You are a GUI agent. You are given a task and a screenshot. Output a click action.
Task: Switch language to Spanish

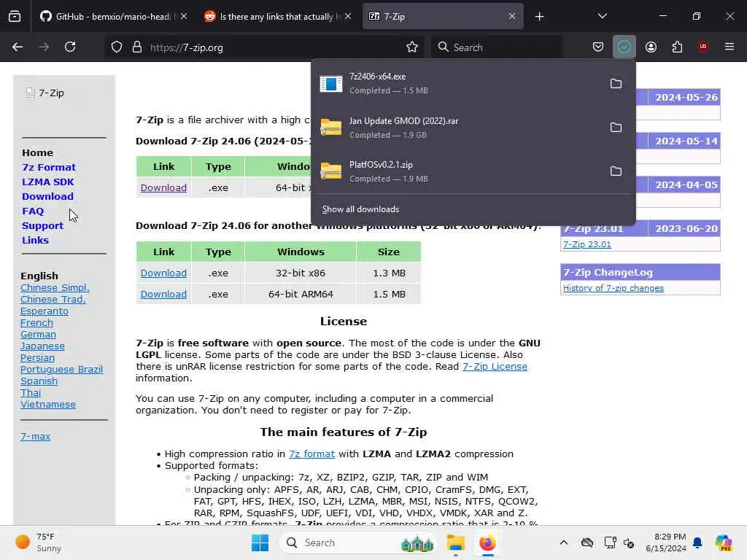[39, 381]
